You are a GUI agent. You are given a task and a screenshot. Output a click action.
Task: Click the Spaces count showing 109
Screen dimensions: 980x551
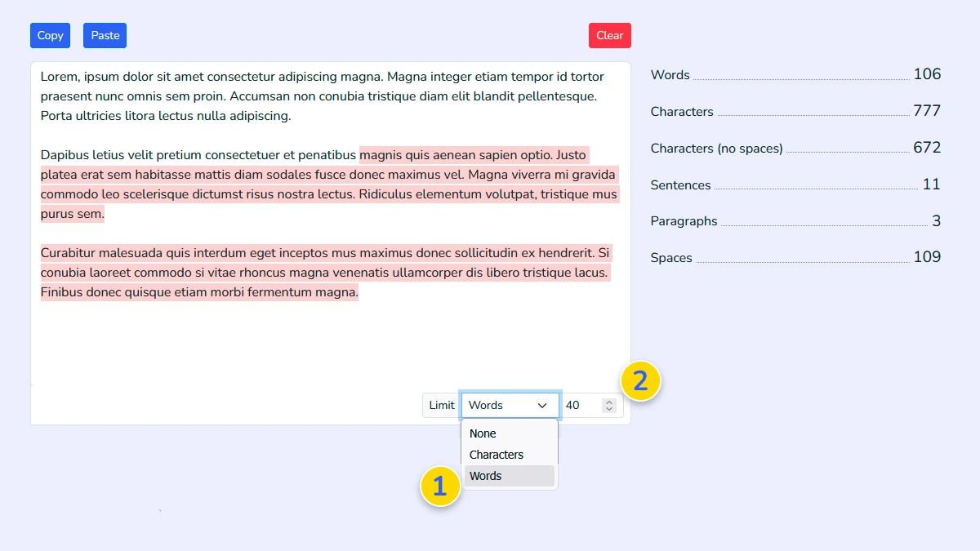pyautogui.click(x=927, y=257)
